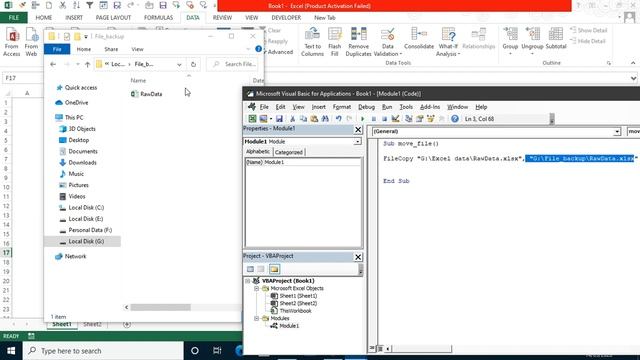
Task: Click View Microsoft Excel icon in VBA toolbar
Action: pyautogui.click(x=252, y=119)
